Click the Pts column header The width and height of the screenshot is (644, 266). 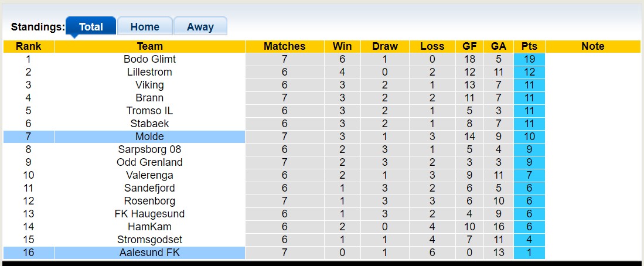(x=529, y=46)
